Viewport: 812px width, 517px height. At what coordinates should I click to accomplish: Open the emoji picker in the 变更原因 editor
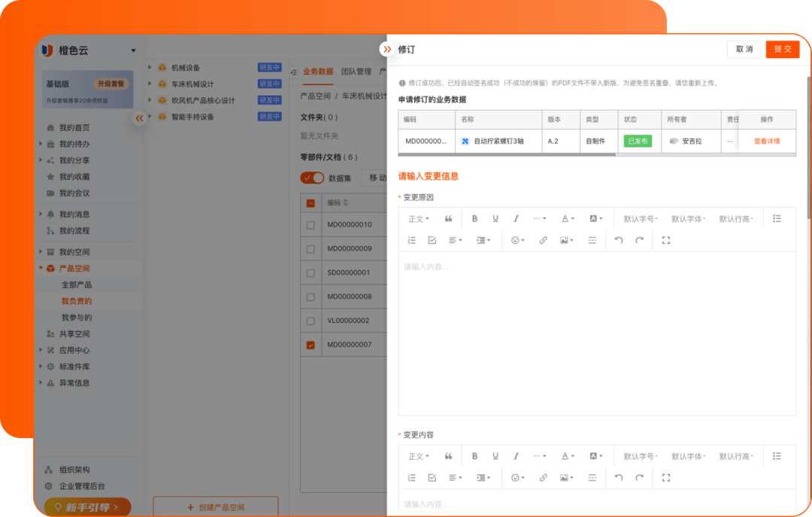[x=517, y=241]
